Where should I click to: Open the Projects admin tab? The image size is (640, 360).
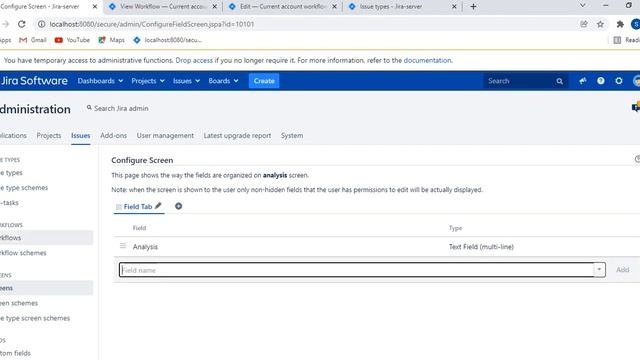49,136
